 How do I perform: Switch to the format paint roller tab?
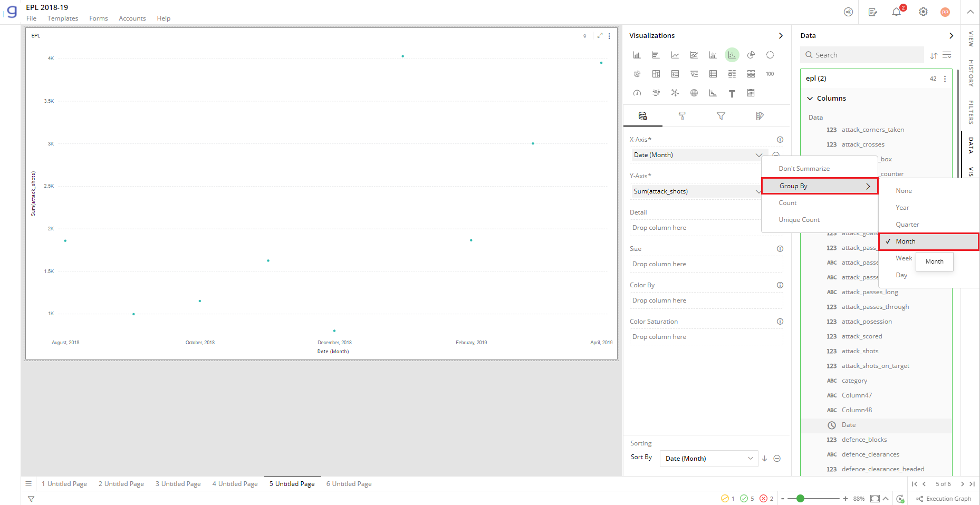tap(681, 116)
